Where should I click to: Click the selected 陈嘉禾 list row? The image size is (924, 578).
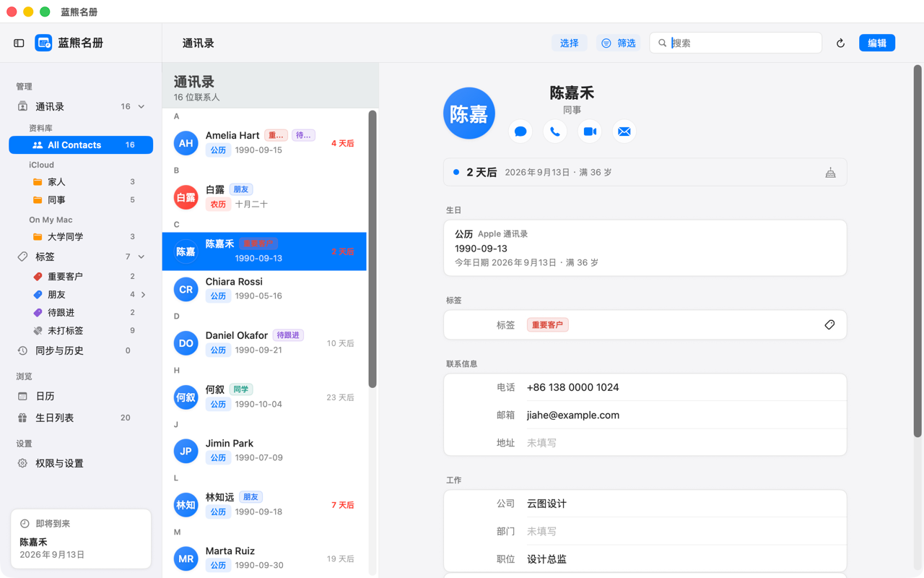pyautogui.click(x=264, y=251)
